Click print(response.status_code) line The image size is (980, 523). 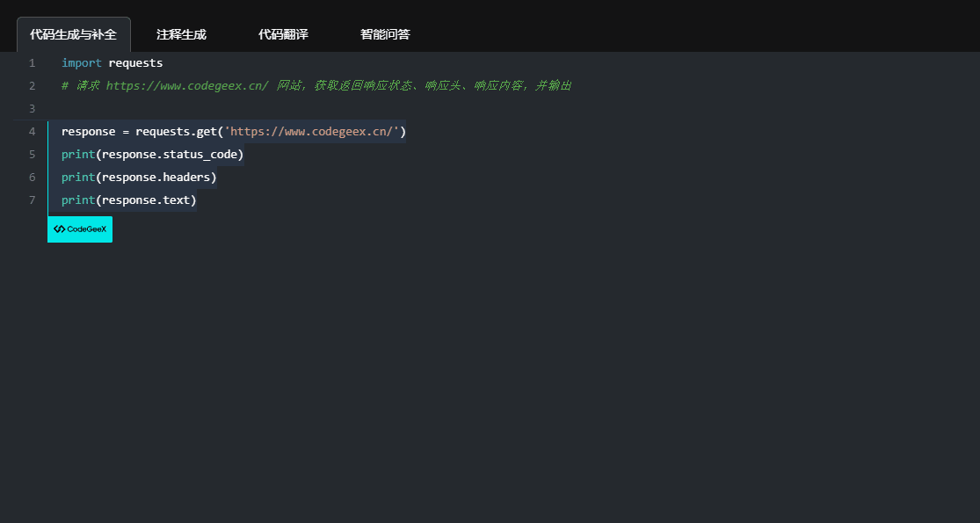point(153,155)
